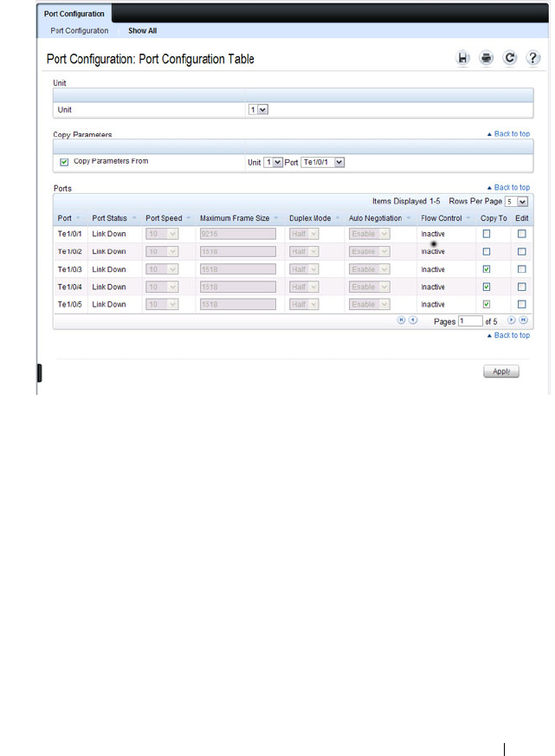Sort by Port Speed column arrow
This screenshot has width=555, height=756.
coord(189,218)
